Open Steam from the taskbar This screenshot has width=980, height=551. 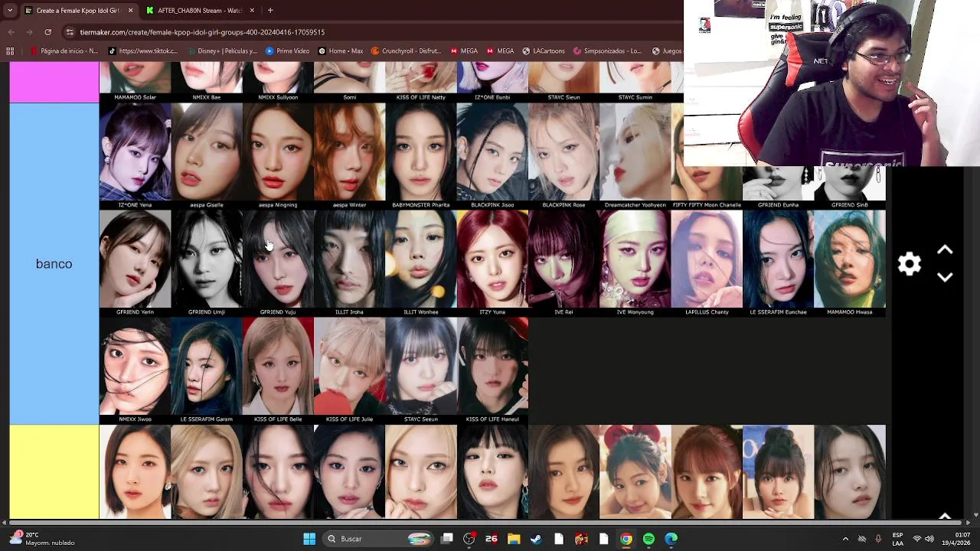pos(536,539)
